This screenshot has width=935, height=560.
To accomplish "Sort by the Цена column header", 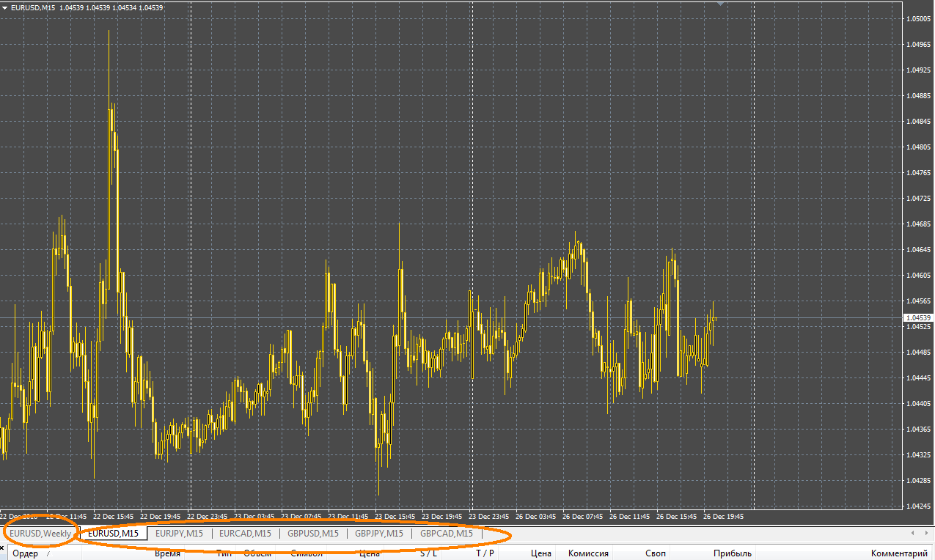I will pyautogui.click(x=540, y=553).
